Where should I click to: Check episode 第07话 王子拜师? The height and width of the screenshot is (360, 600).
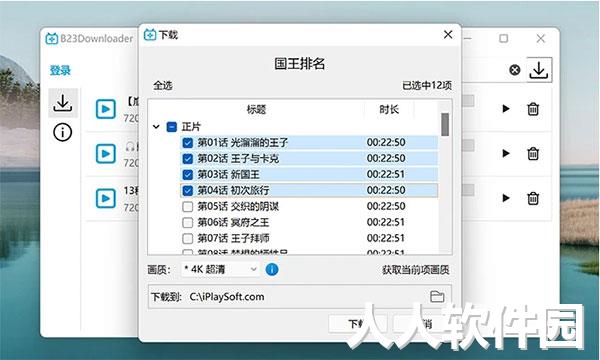coord(188,238)
